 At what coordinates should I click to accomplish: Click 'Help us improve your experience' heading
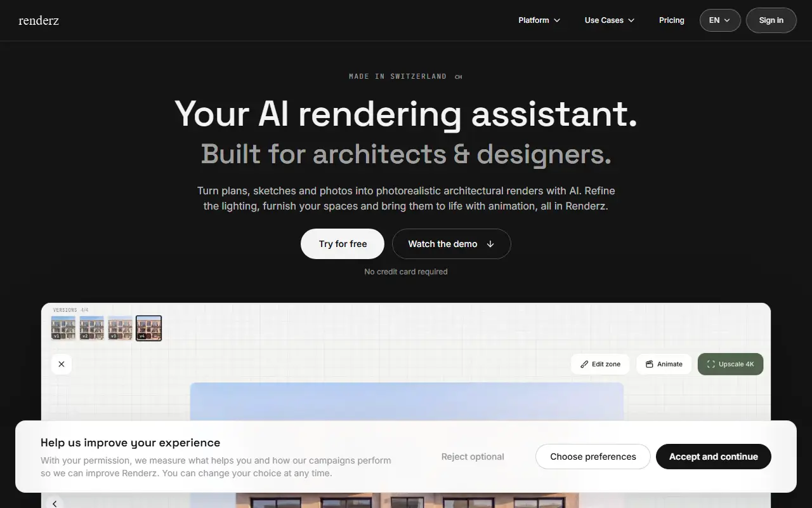pos(130,443)
